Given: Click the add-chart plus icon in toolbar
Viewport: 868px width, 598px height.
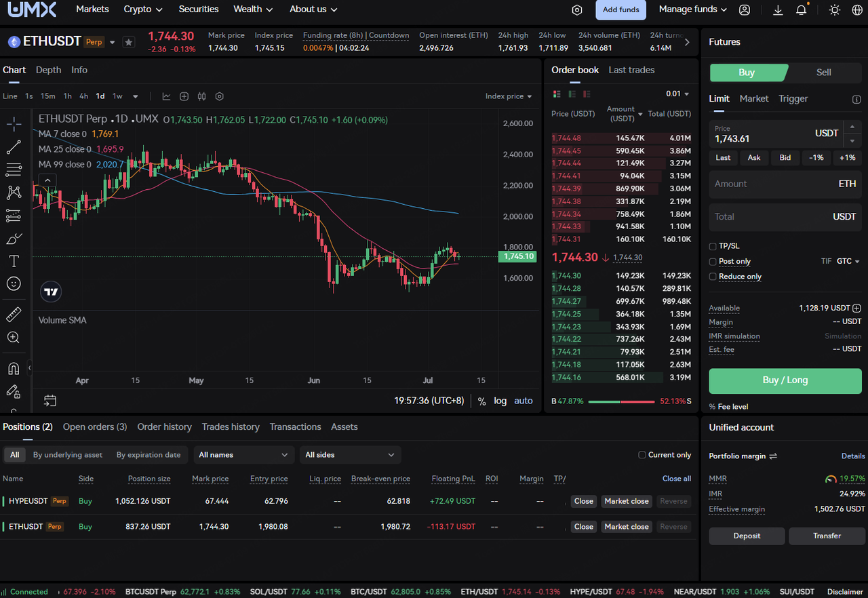Looking at the screenshot, I should 183,96.
